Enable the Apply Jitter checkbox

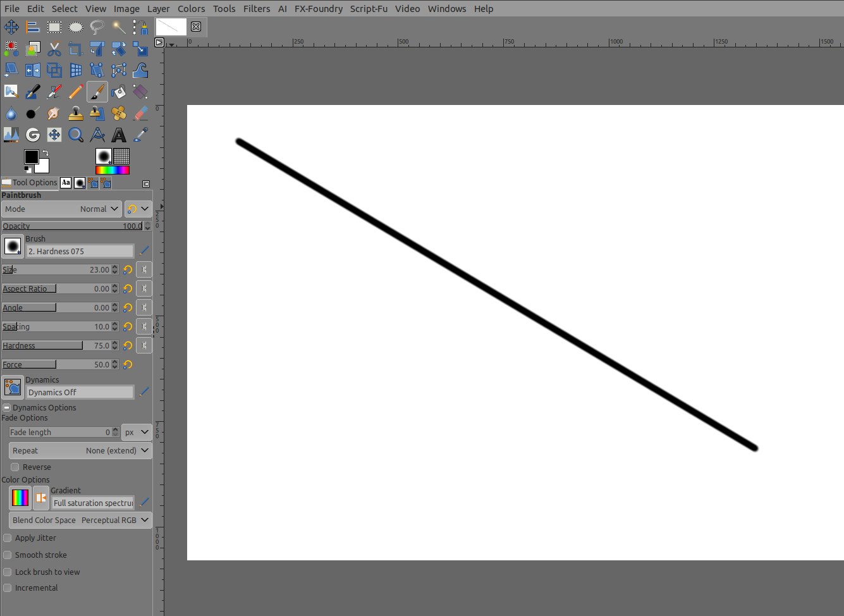[x=8, y=538]
